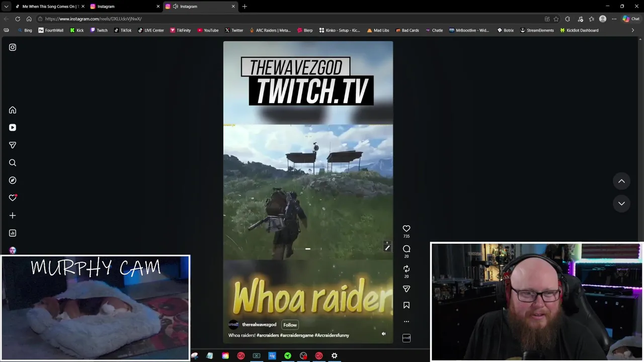644x362 pixels.
Task: Open Direct Messages in the sidebar
Action: (13, 145)
